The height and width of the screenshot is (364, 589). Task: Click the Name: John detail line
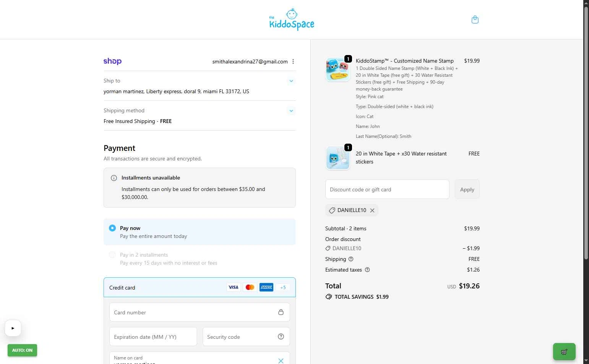368,126
